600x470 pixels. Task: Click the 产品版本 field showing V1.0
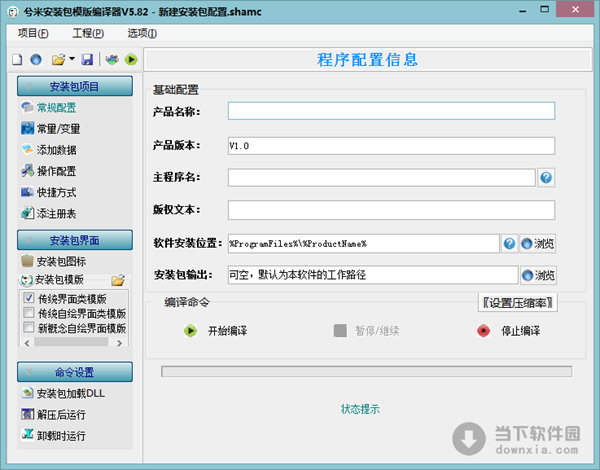391,146
